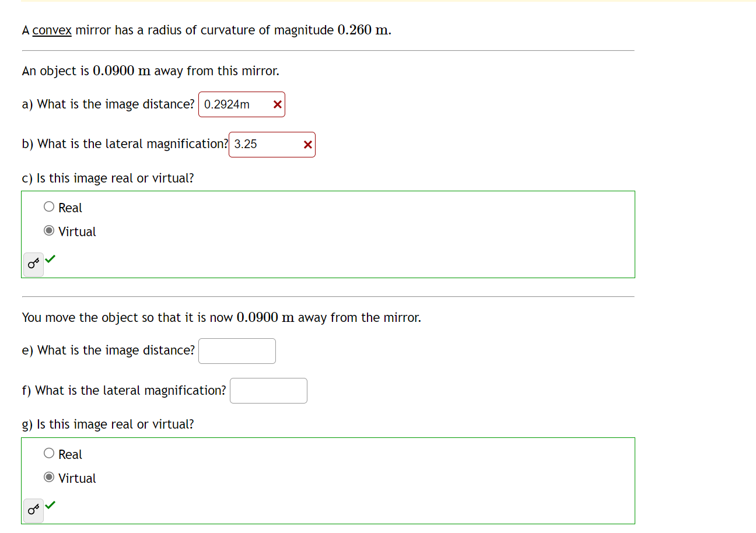Click the green checkmark below the Virtual selection in part g
This screenshot has height=533, width=756.
coord(50,505)
